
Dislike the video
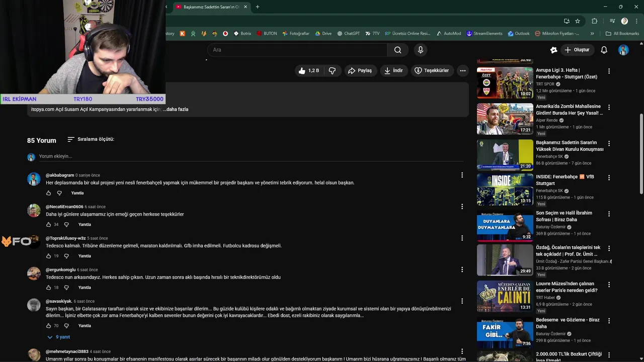[332, 71]
